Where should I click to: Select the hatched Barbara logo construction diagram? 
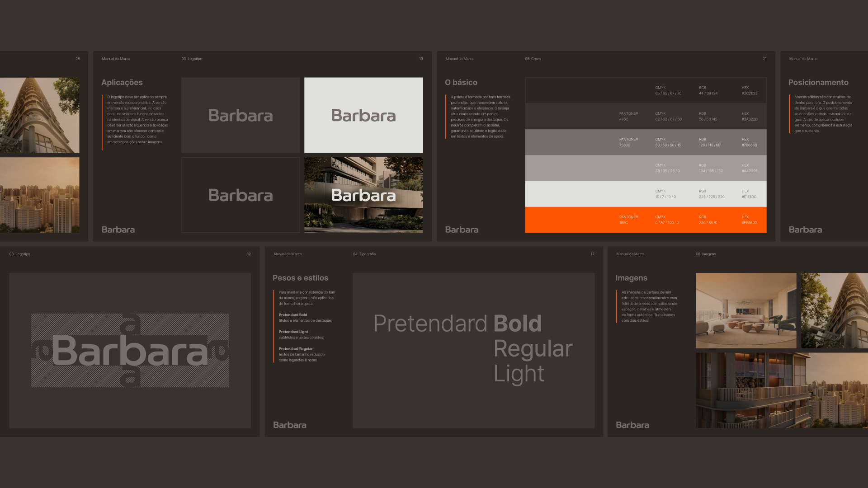point(130,351)
